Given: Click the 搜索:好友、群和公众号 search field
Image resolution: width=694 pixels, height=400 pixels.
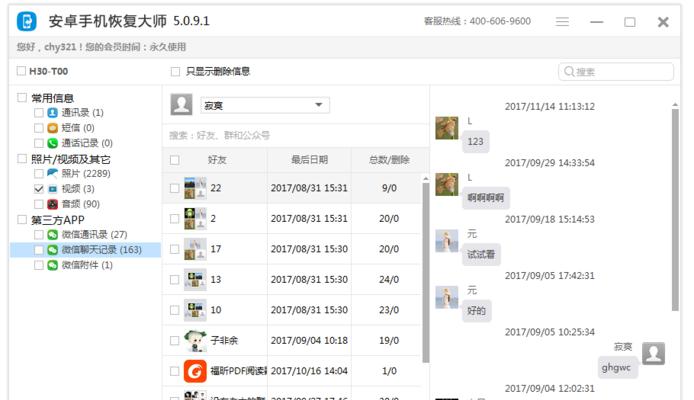Looking at the screenshot, I should click(296, 135).
